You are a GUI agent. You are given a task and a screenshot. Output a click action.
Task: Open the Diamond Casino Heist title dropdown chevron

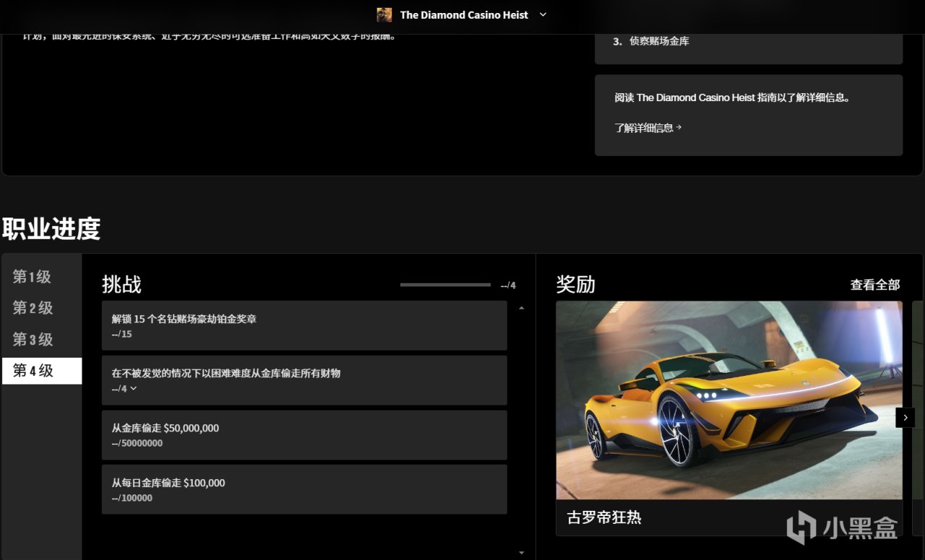pos(543,14)
